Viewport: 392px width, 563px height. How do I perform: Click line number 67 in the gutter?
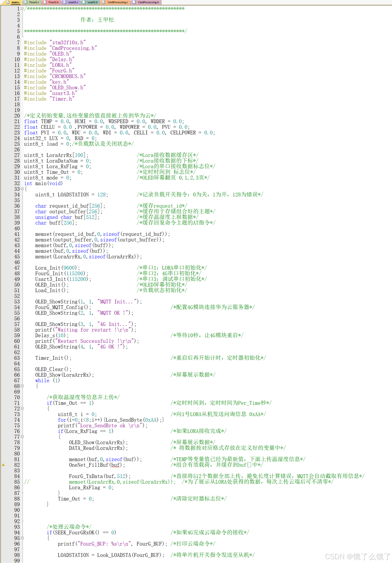tap(17, 380)
